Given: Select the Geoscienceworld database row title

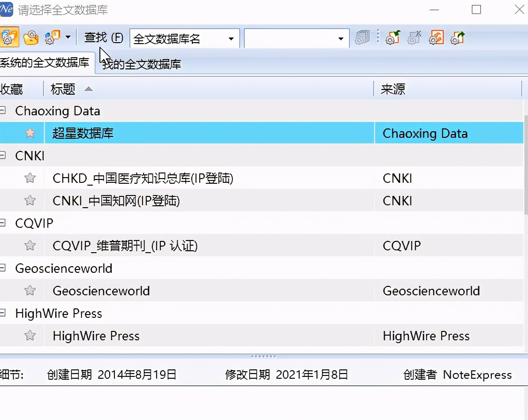Looking at the screenshot, I should click(101, 291).
